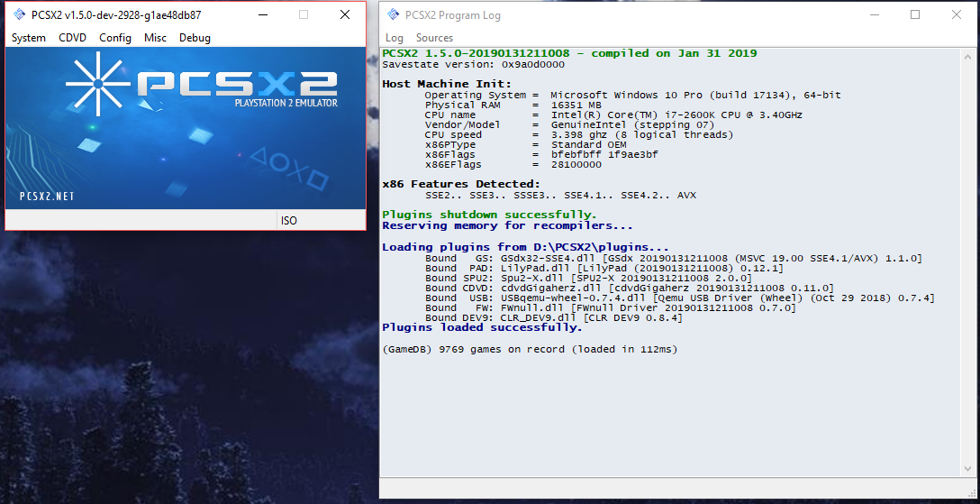The width and height of the screenshot is (980, 504).
Task: Click the 'CPU speed = 3.398 ghz' line
Action: (579, 135)
